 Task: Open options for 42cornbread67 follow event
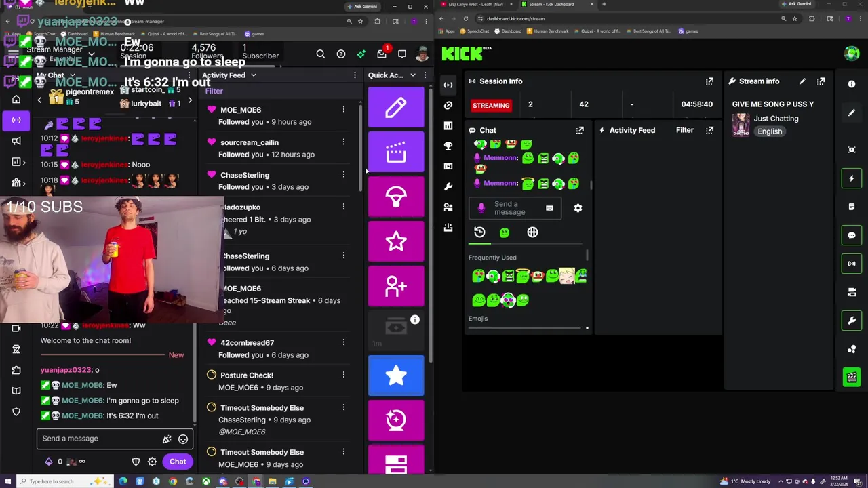(x=343, y=343)
